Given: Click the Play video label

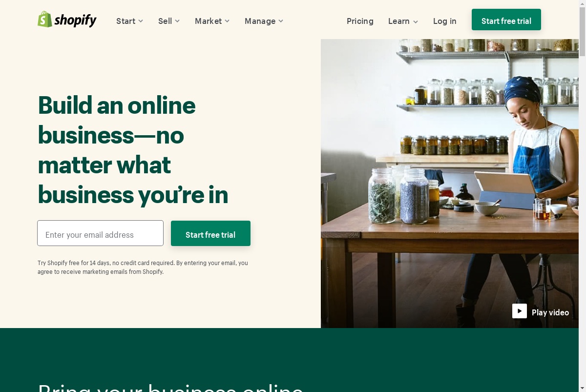Looking at the screenshot, I should click(550, 312).
